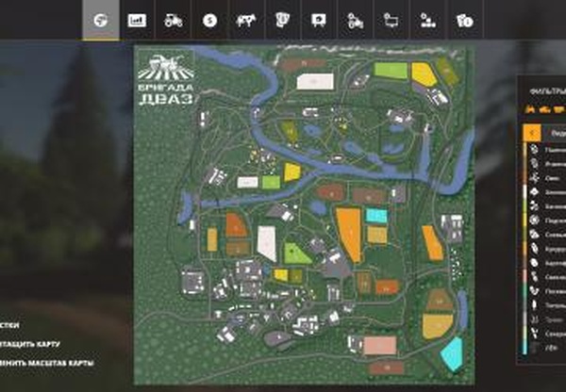Open the finances dollar-coin tab
Image resolution: width=566 pixels, height=392 pixels.
[x=209, y=20]
